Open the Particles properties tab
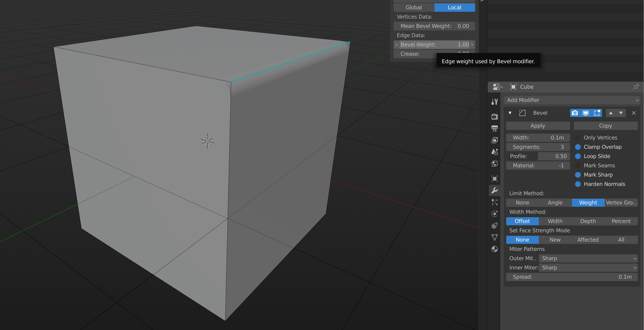 pyautogui.click(x=494, y=202)
